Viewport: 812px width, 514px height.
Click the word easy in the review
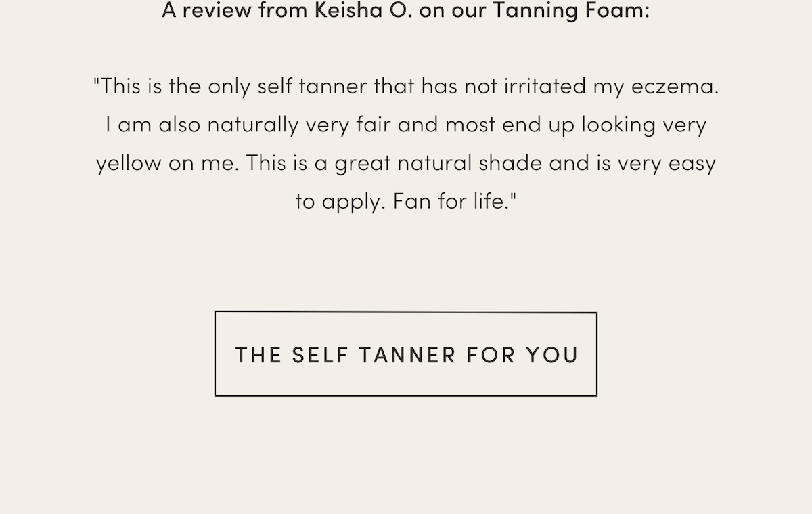pos(692,164)
